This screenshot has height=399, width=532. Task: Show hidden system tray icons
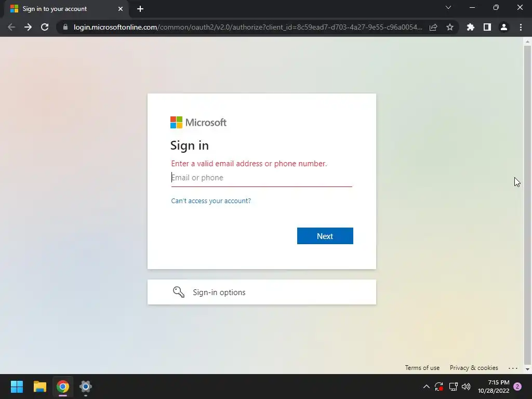[x=427, y=387]
